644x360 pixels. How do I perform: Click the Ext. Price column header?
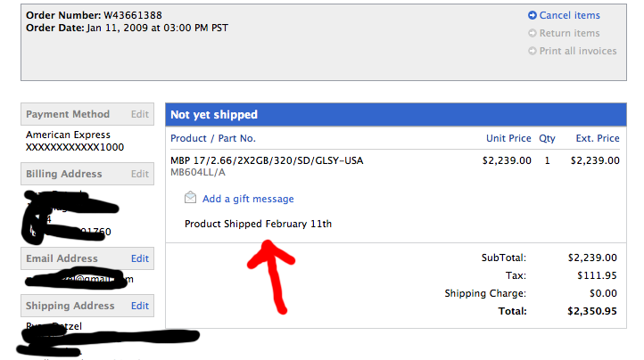(x=598, y=138)
